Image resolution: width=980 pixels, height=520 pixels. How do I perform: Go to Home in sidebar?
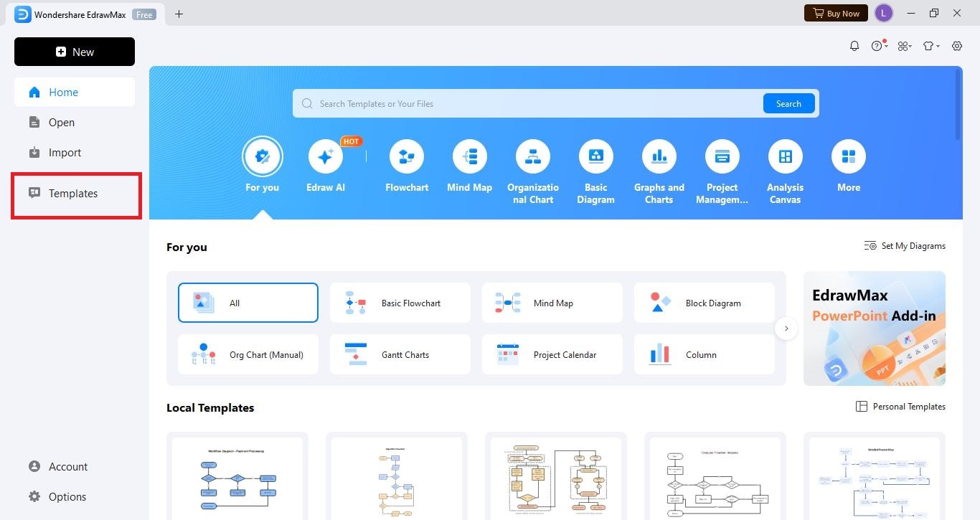click(x=75, y=92)
